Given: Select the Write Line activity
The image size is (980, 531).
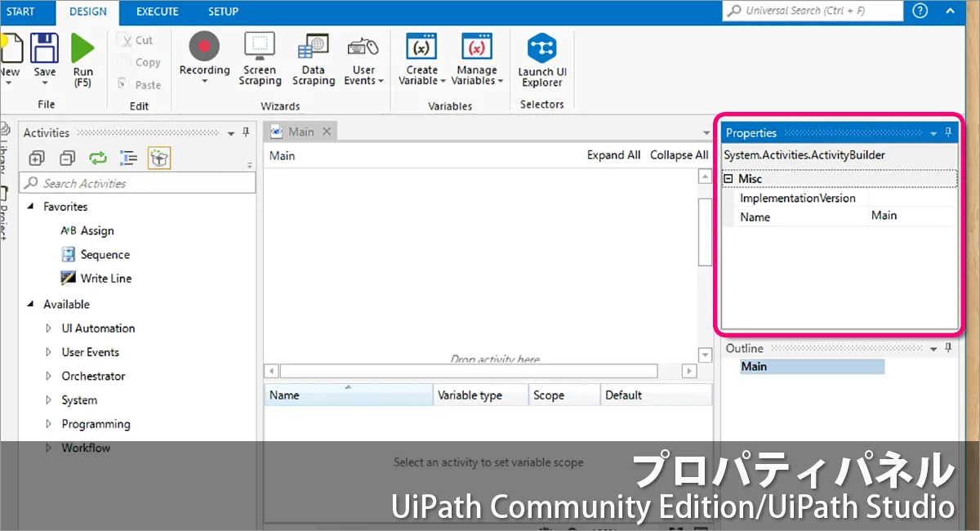Looking at the screenshot, I should pyautogui.click(x=96, y=279).
